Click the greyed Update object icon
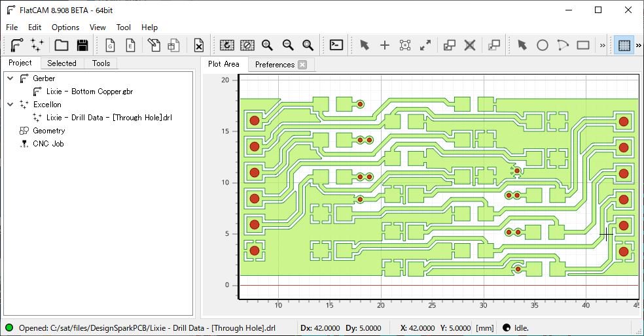Screen dimensions: 644x336 [x=173, y=45]
